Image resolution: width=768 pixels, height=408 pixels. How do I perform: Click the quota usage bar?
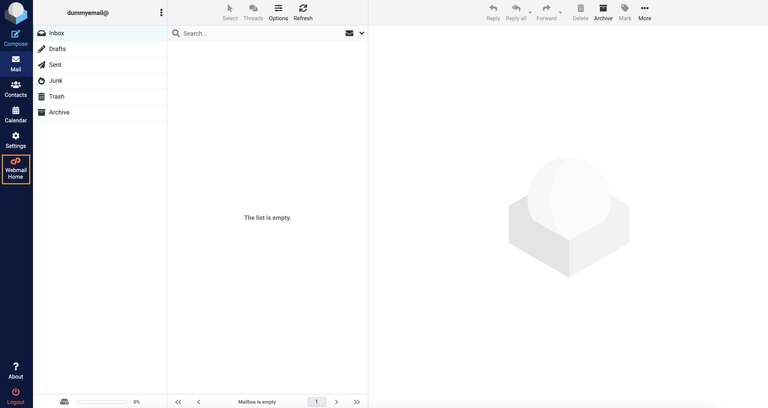point(102,402)
